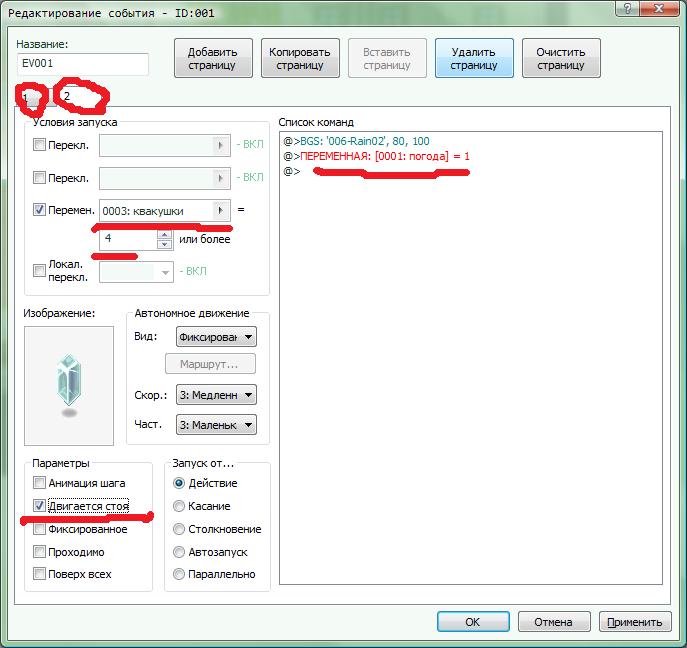Confirm the dialog with OK
Viewport: 687px width, 648px height.
pyautogui.click(x=473, y=621)
